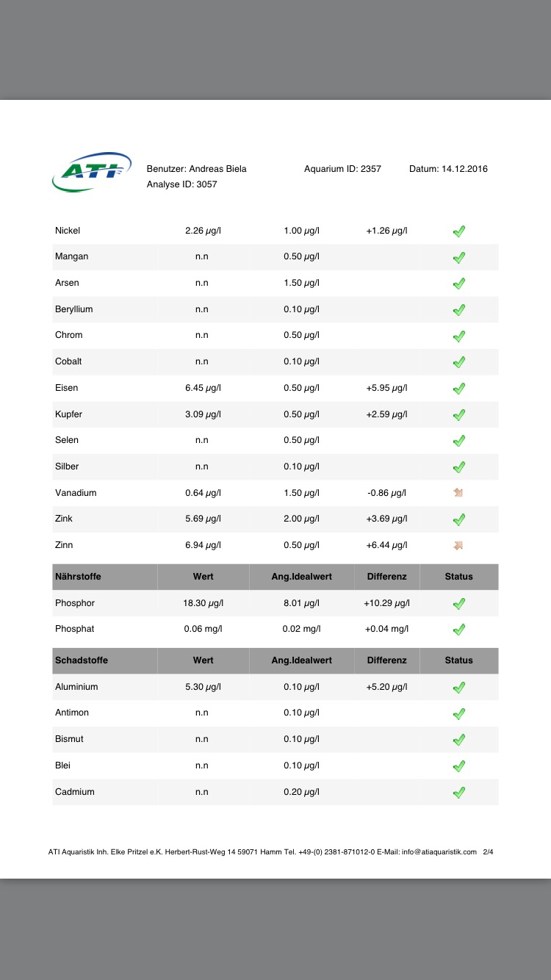551x980 pixels.
Task: Open the info@atiaquaristik.com email link
Action: pyautogui.click(x=439, y=852)
